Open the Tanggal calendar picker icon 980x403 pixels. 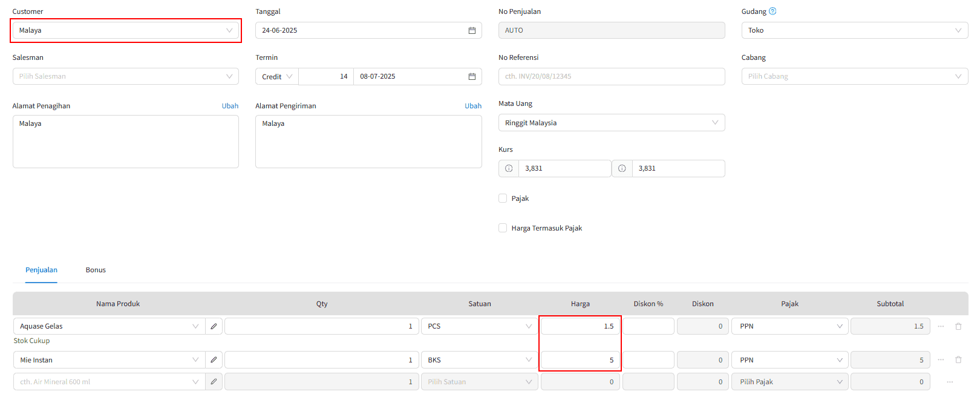coord(472,30)
